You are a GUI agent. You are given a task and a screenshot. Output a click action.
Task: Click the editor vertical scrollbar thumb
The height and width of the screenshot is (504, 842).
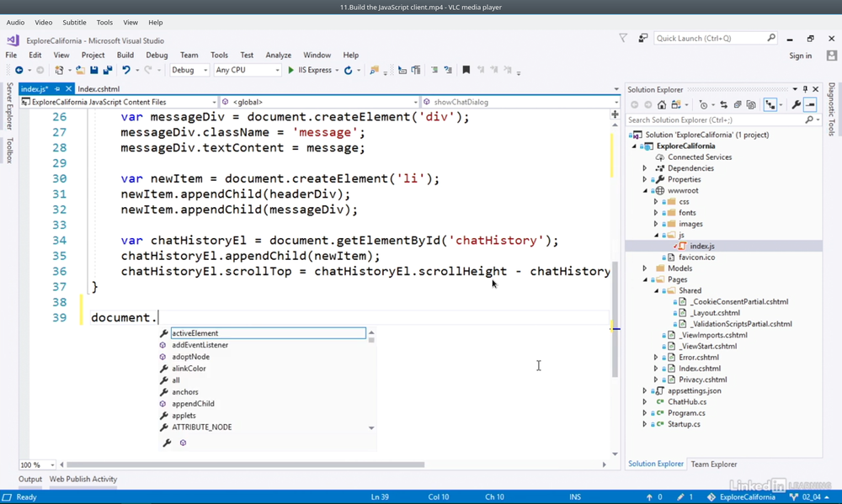point(615,320)
